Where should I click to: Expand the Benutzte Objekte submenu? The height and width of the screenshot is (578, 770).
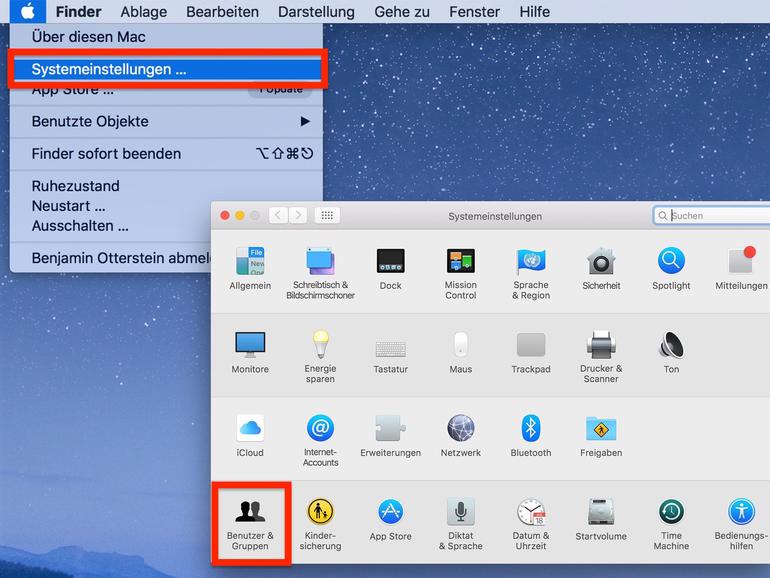pyautogui.click(x=166, y=121)
